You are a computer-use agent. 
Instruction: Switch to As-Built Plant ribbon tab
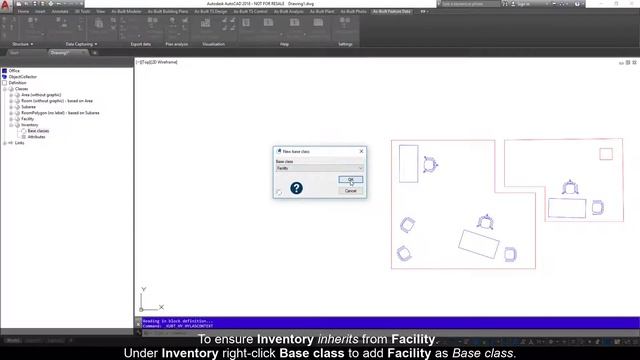click(x=322, y=11)
